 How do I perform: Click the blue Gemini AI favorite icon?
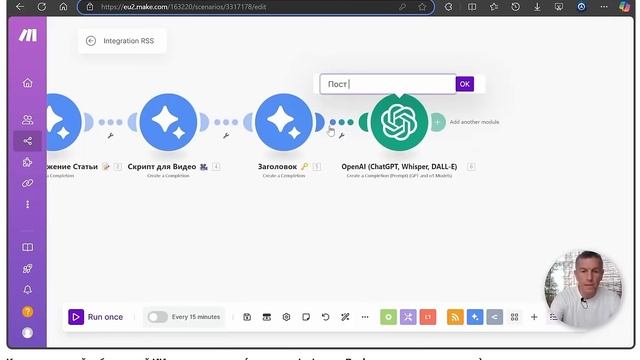click(x=475, y=317)
